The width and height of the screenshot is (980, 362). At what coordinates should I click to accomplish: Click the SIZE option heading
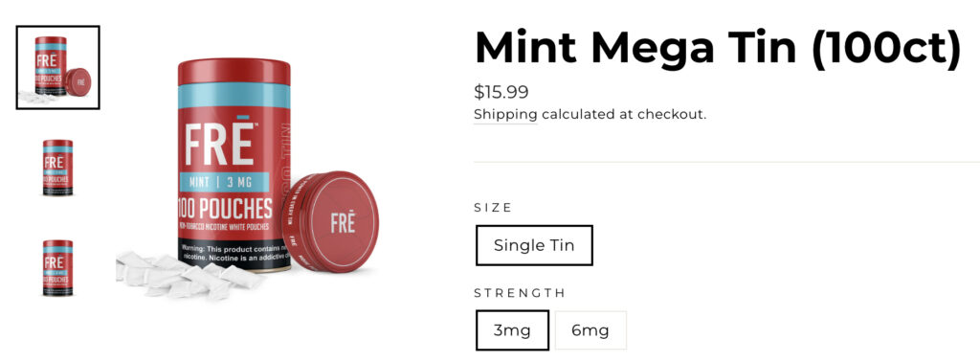(x=493, y=208)
